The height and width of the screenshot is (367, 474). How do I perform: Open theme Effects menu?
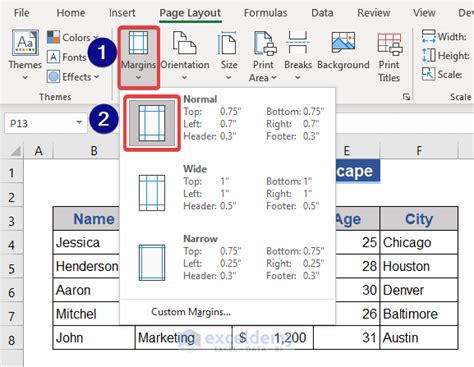pos(73,77)
